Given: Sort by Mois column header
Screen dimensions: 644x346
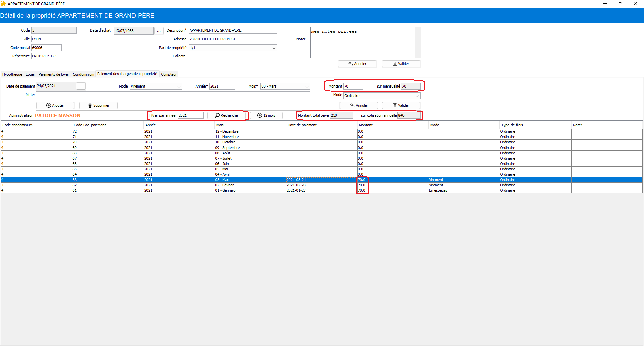Looking at the screenshot, I should [251, 125].
